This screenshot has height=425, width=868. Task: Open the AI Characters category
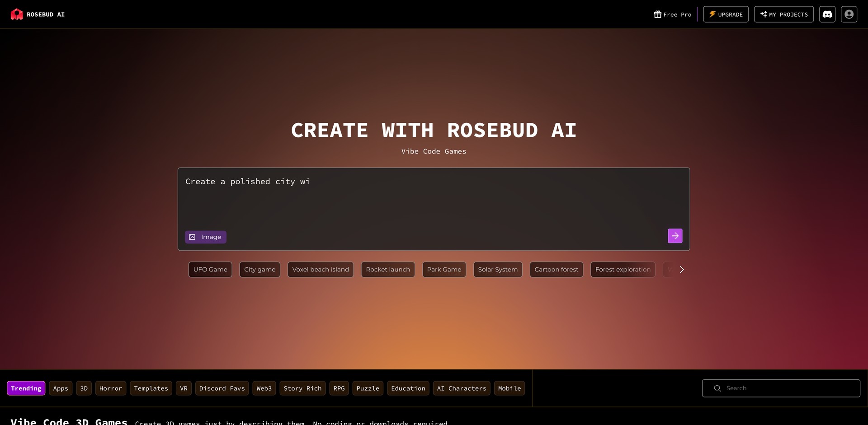click(462, 388)
